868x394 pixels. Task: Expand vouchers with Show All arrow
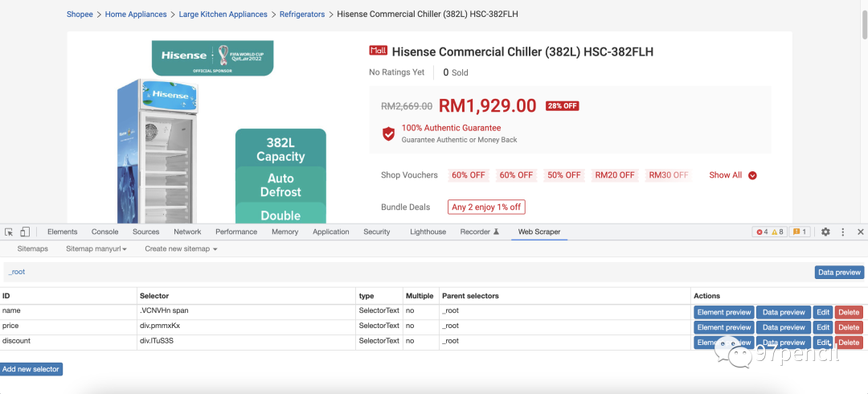(752, 175)
